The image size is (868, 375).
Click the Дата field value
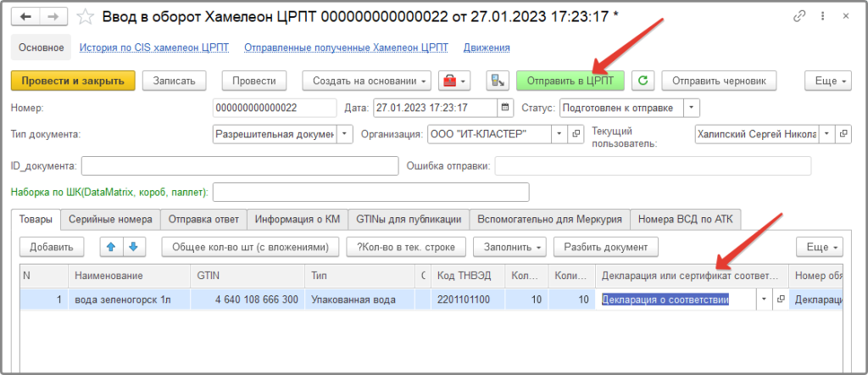[437, 108]
